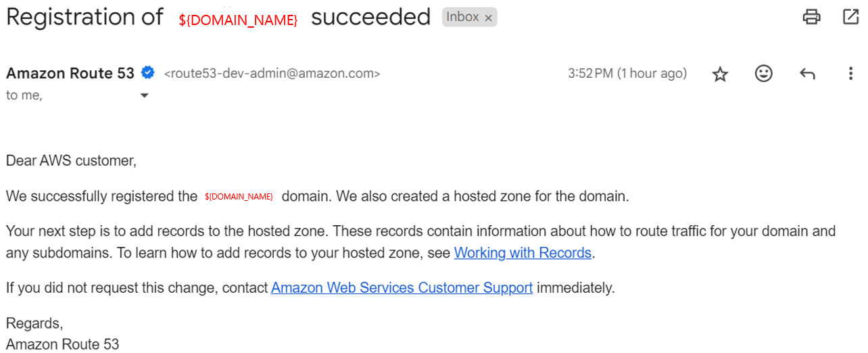The height and width of the screenshot is (353, 868).
Task: Open the email in a new window
Action: tap(850, 17)
